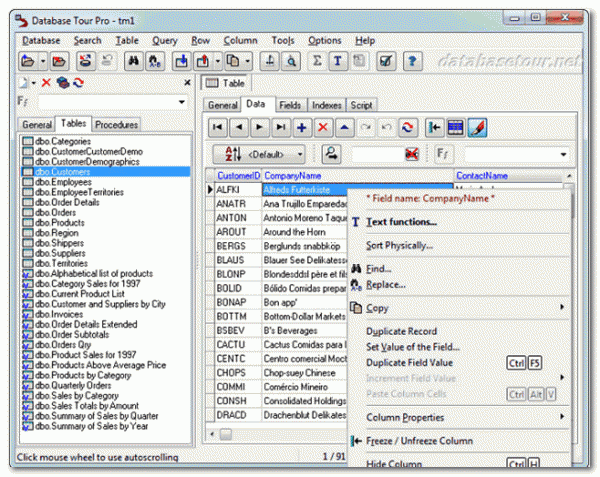Switch to the Fields tab
This screenshot has width=600, height=477.
[290, 105]
